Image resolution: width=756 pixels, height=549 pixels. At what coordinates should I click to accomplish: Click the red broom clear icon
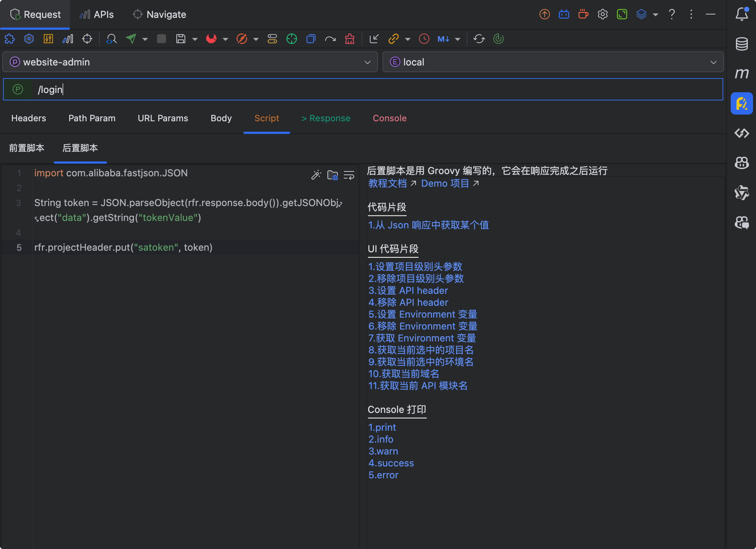pos(350,39)
